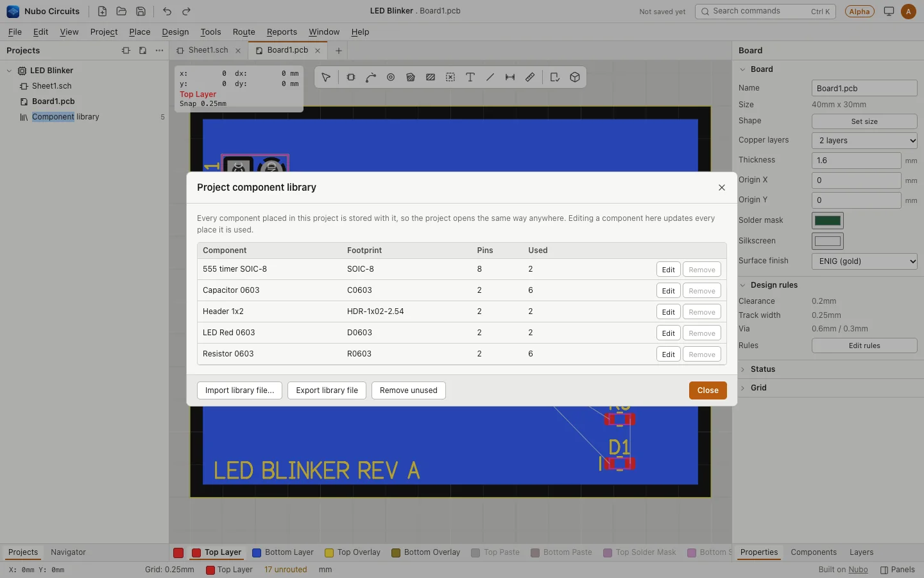
Task: Click Remove unused button
Action: [x=409, y=390]
